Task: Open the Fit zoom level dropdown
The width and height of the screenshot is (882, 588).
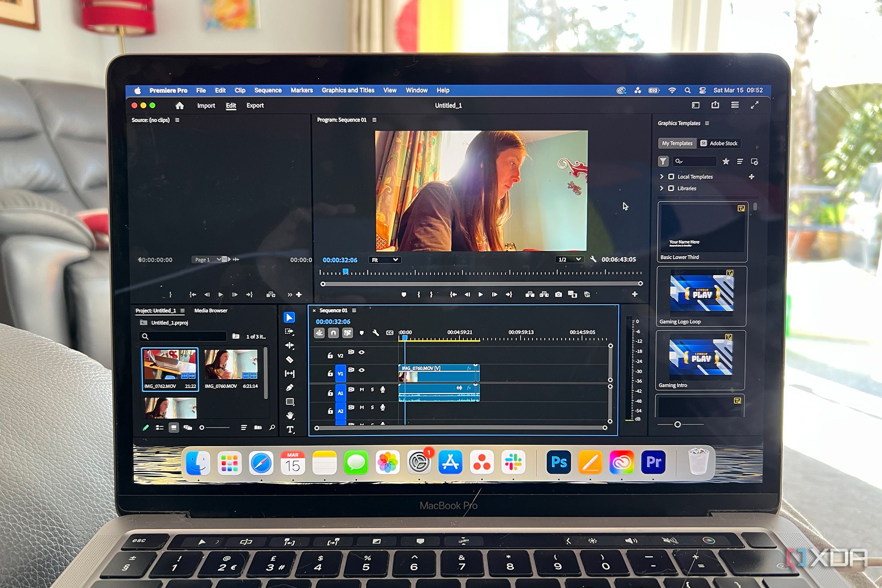Action: coord(384,260)
